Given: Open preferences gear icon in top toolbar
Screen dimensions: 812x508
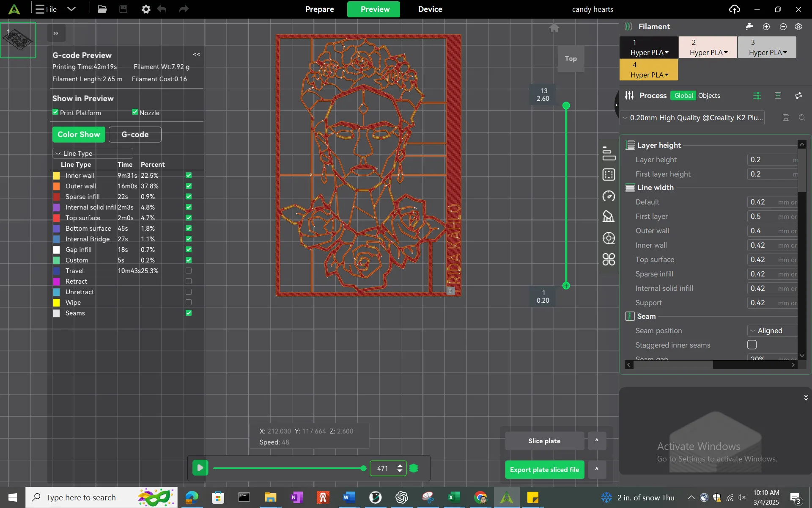Looking at the screenshot, I should (x=146, y=9).
